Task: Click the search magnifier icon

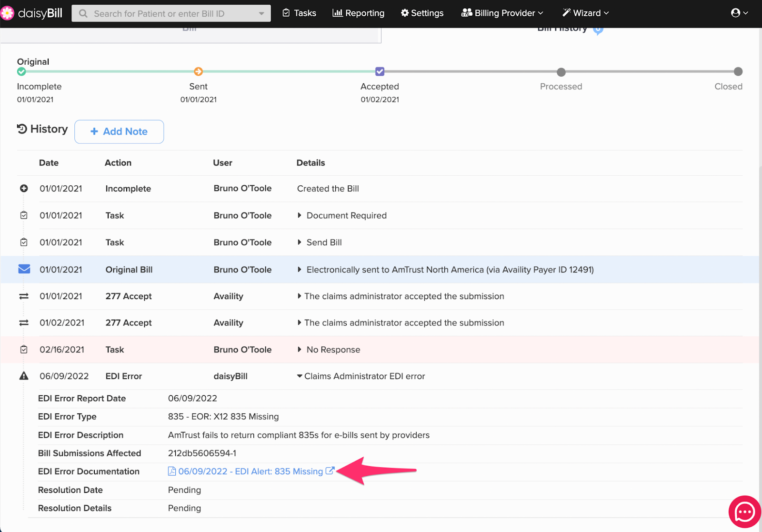Action: (83, 13)
